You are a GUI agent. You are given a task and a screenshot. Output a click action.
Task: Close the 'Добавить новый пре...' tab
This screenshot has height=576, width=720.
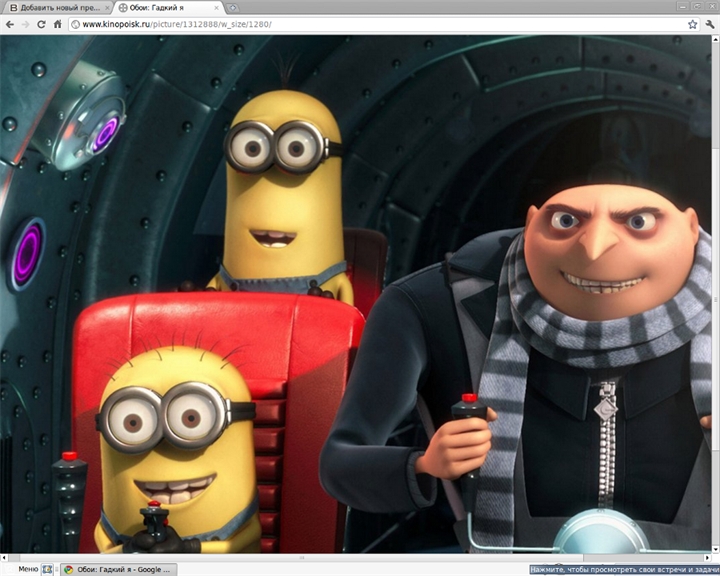[107, 8]
